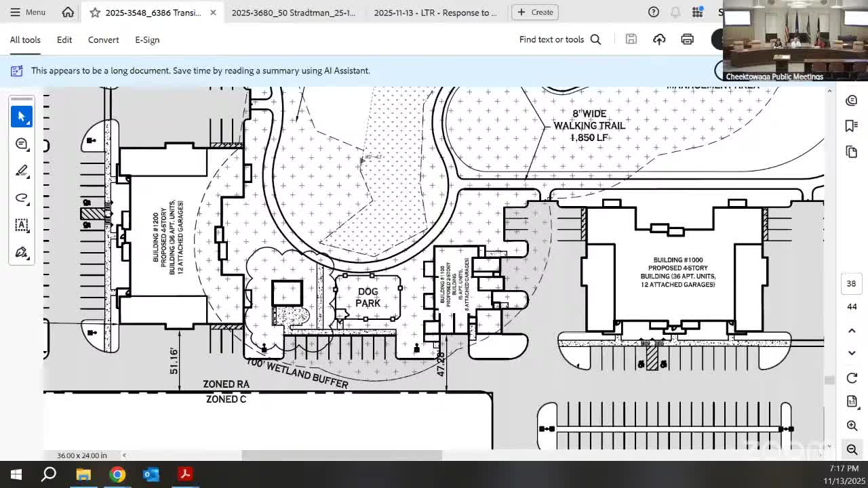Viewport: 868px width, 488px height.
Task: Switch to the 2025-3680_50 Stradtman tab
Action: pos(293,12)
